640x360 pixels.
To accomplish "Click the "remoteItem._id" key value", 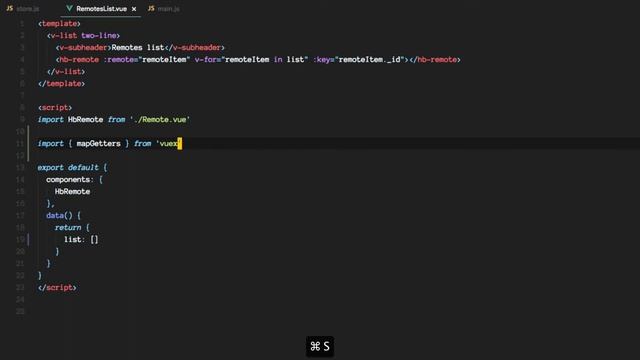I will pyautogui.click(x=371, y=60).
